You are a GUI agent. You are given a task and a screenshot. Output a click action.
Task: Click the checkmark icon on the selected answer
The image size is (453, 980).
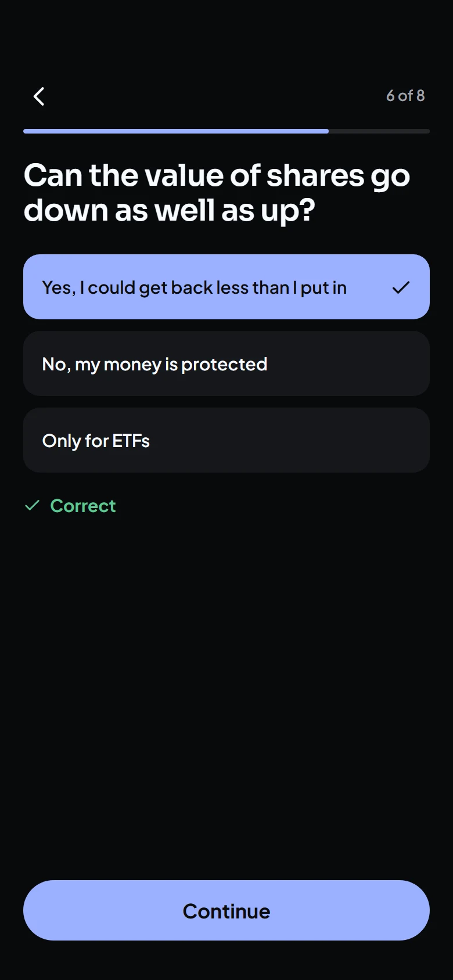401,287
